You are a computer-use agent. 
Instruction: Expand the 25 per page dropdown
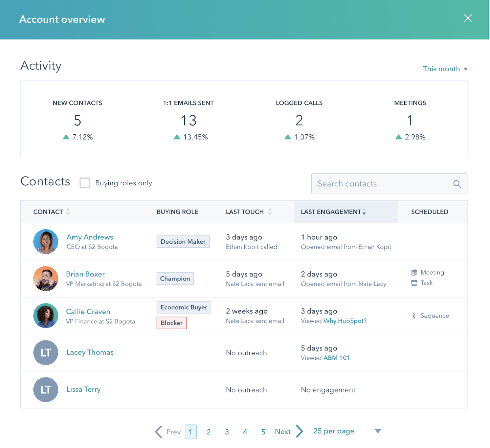coord(378,431)
